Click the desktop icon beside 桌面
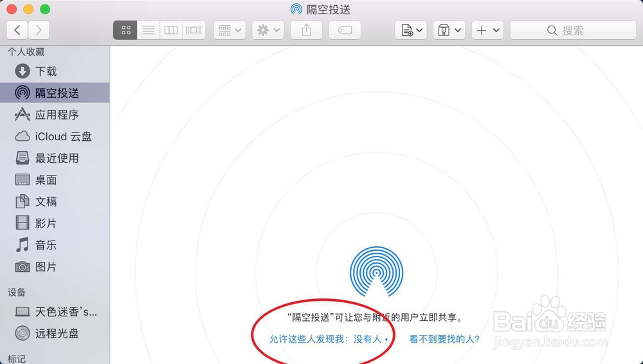 click(22, 179)
